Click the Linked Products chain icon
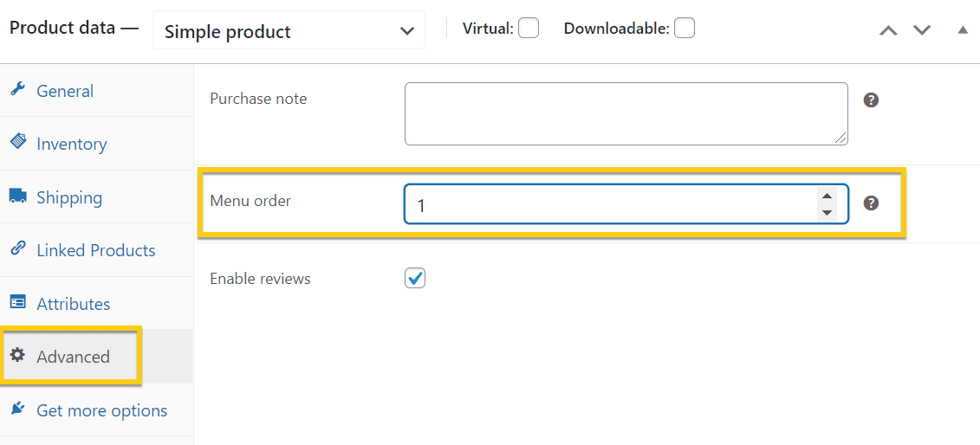Image resolution: width=980 pixels, height=445 pixels. 18,249
